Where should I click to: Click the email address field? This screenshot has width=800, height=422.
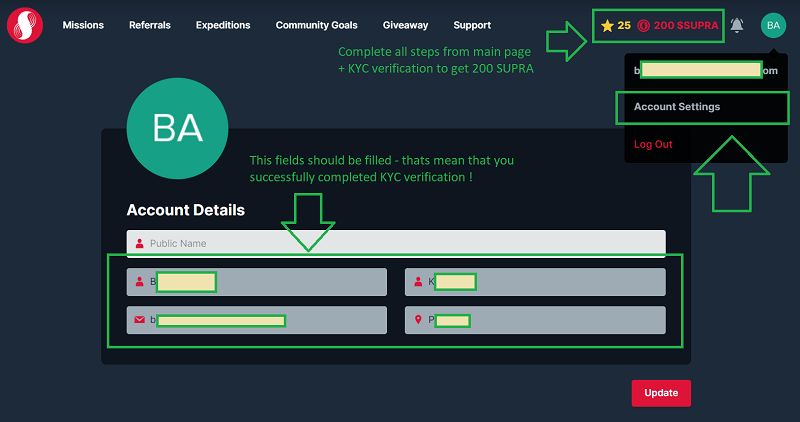pyautogui.click(x=257, y=320)
